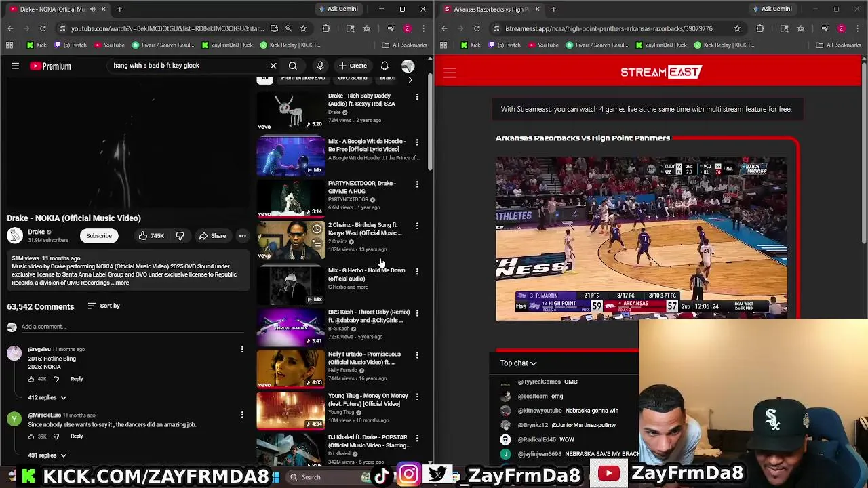Open Young Thug Money On Money thumbnail

[291, 410]
